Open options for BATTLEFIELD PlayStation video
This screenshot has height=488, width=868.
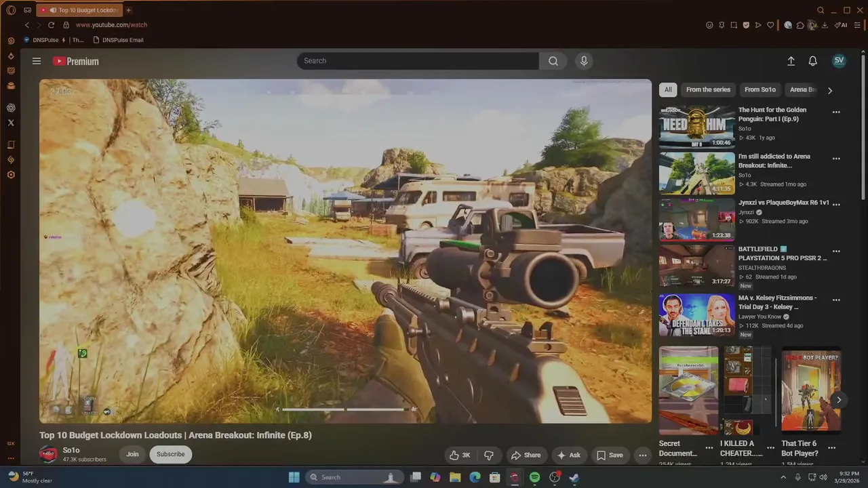836,251
